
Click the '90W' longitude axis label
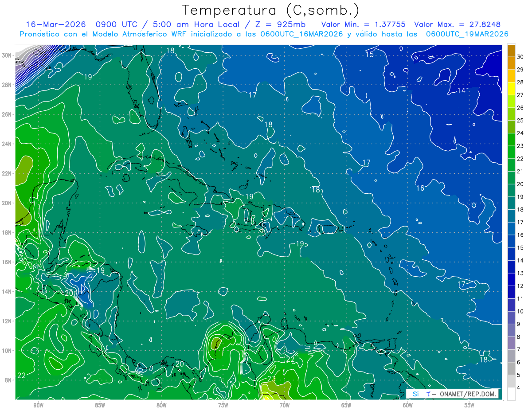38,405
